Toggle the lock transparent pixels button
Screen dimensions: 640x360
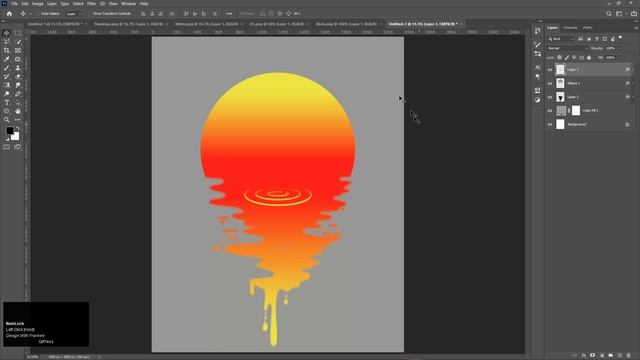(x=559, y=58)
